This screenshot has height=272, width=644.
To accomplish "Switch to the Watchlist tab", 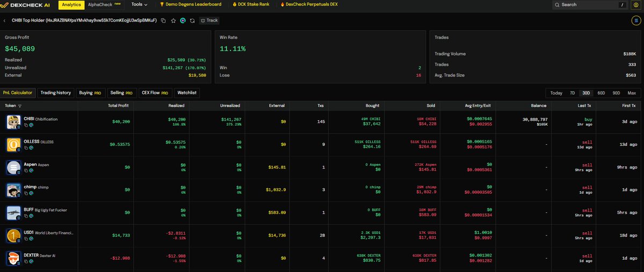I will (186, 93).
